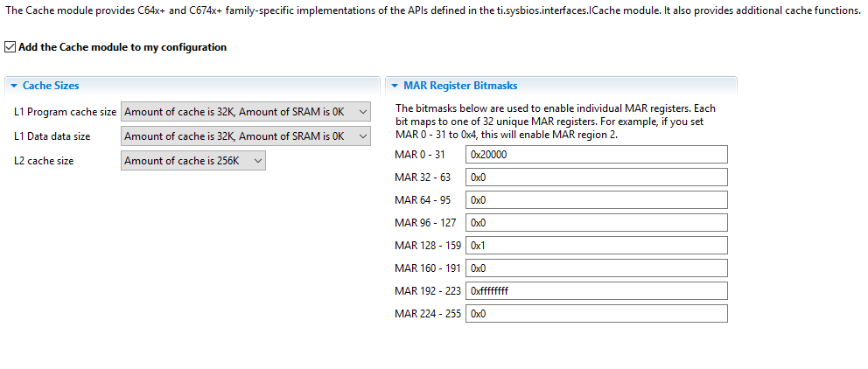Click the MAR bitmasks description text

[556, 122]
